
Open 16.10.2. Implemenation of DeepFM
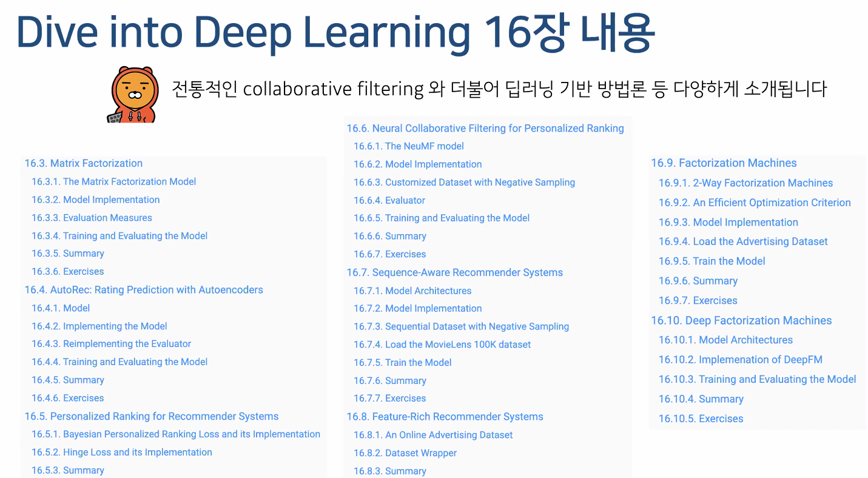741,360
